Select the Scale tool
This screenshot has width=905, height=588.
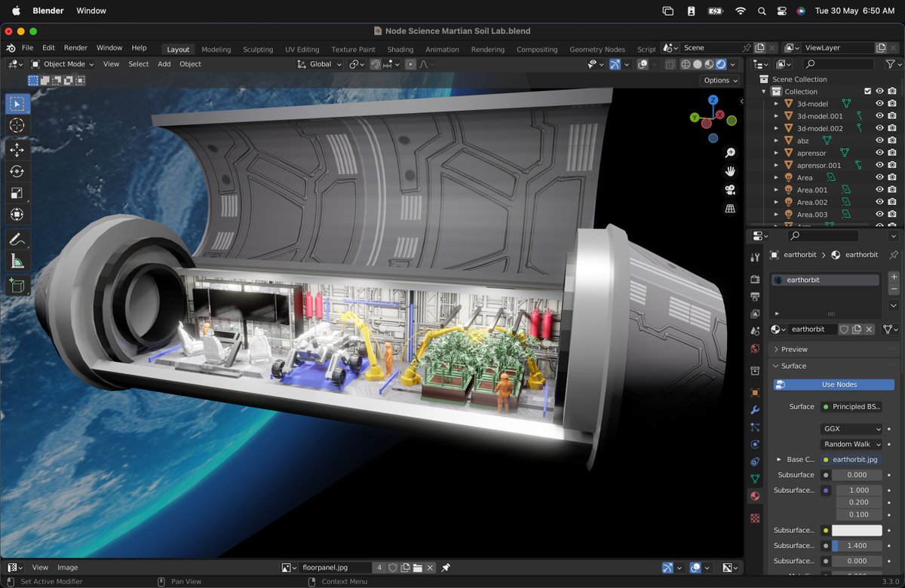click(x=17, y=194)
